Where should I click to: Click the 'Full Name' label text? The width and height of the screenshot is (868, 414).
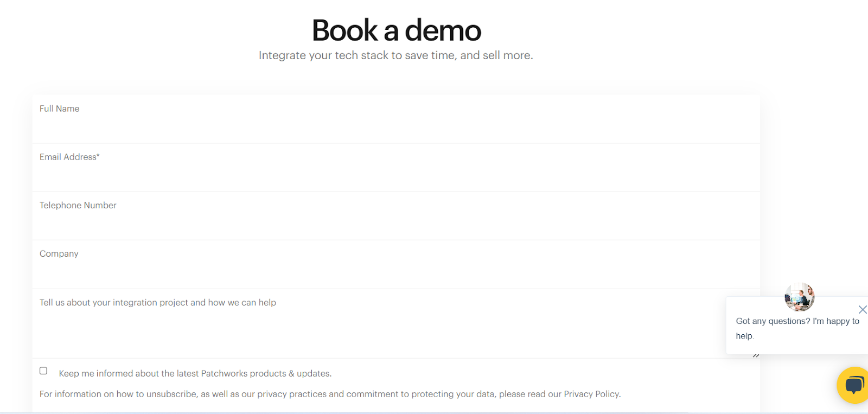pos(60,109)
